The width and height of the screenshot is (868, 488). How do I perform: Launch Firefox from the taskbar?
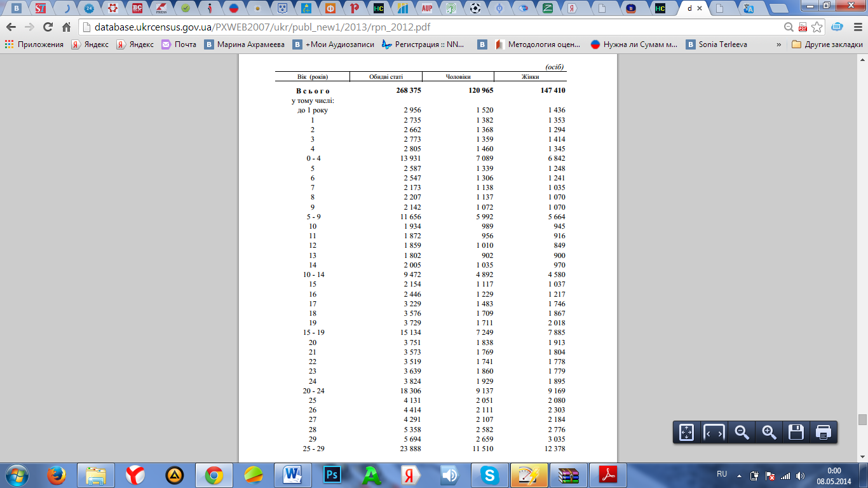click(x=57, y=475)
